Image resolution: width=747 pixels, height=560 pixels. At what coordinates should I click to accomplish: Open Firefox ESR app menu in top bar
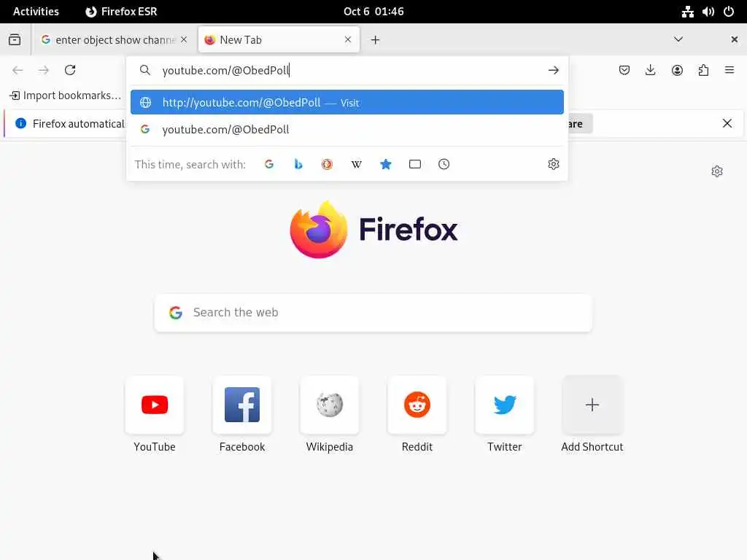click(x=121, y=12)
